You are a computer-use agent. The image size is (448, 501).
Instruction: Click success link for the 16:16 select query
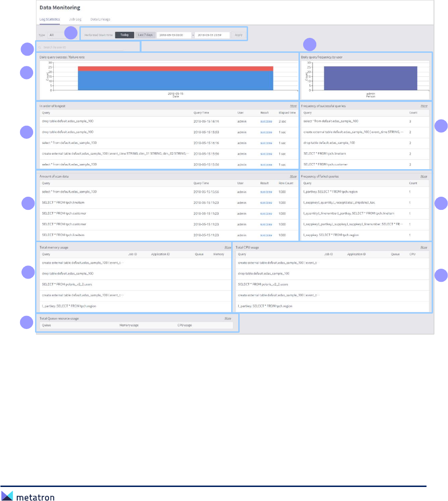coord(266,143)
